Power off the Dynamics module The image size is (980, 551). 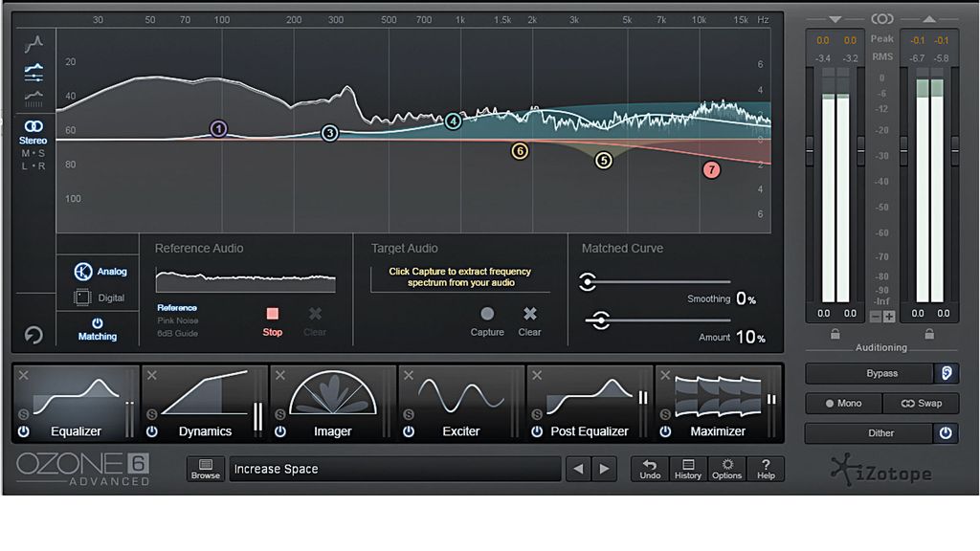(x=150, y=432)
